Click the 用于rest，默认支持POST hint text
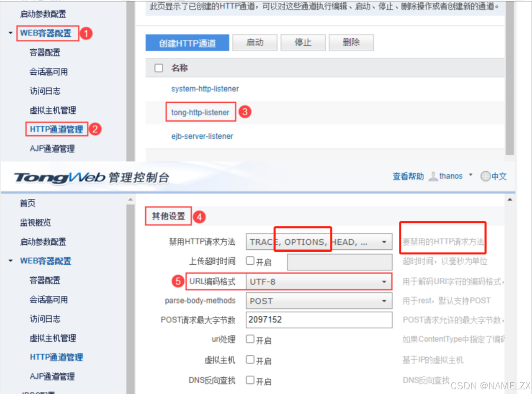532x394 pixels. (x=447, y=301)
